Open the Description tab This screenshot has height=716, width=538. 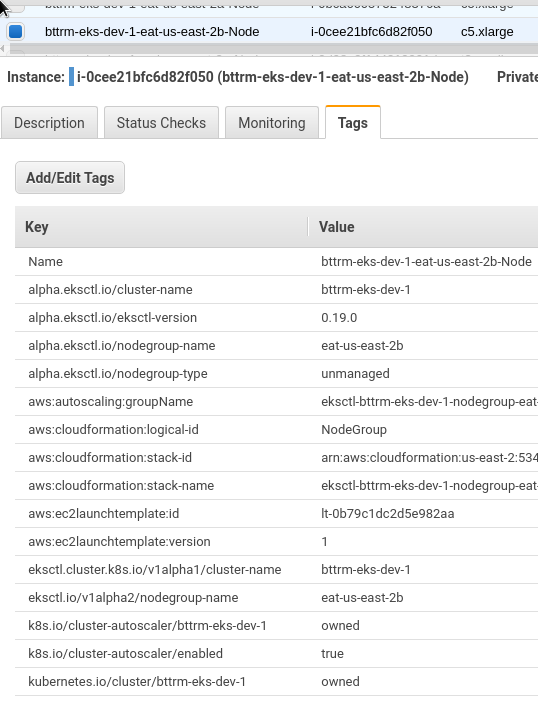pyautogui.click(x=49, y=122)
